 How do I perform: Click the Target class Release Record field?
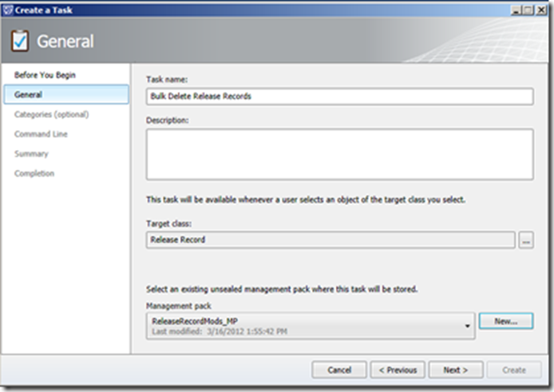(x=330, y=240)
